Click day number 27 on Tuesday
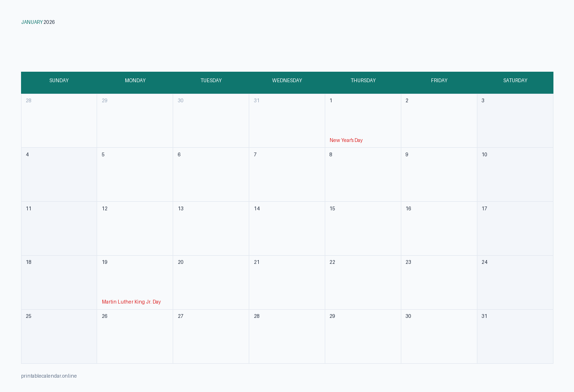 point(181,316)
